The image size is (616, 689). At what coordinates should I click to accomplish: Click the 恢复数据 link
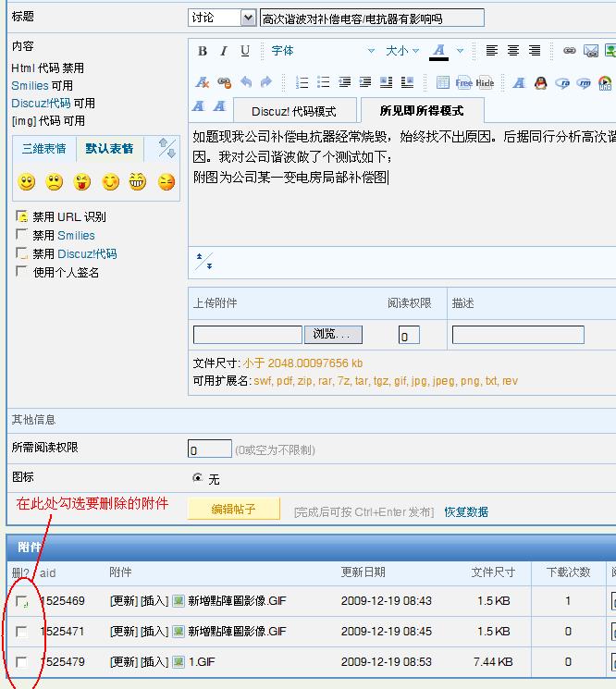tap(466, 512)
